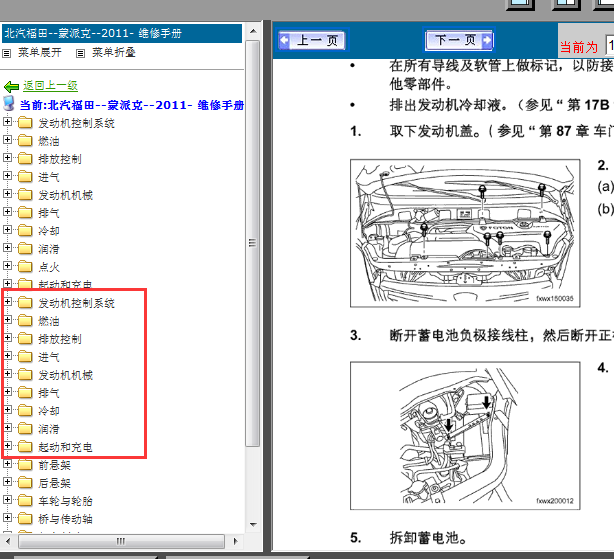Click the tree horizontal scrollbar thumb
Screen dimensions: 614x559
pyautogui.click(x=121, y=541)
